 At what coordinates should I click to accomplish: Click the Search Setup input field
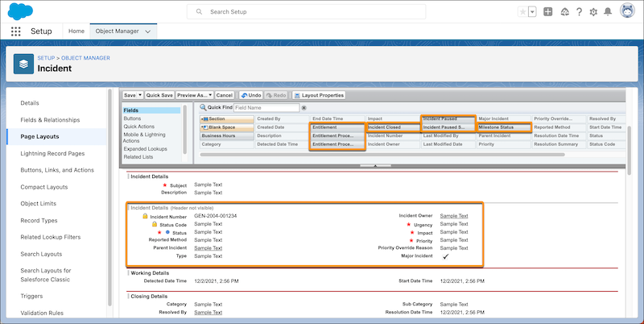[307, 12]
